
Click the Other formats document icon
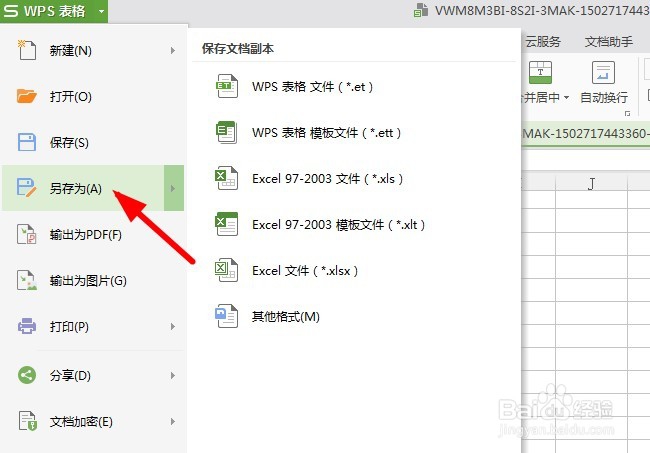(x=227, y=316)
